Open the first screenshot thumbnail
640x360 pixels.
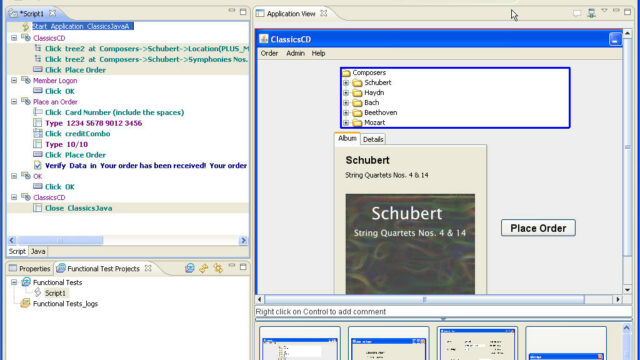(300, 344)
